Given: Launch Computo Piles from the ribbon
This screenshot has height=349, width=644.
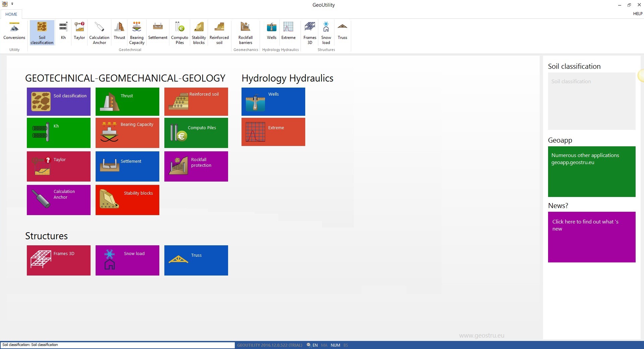Looking at the screenshot, I should [x=179, y=32].
